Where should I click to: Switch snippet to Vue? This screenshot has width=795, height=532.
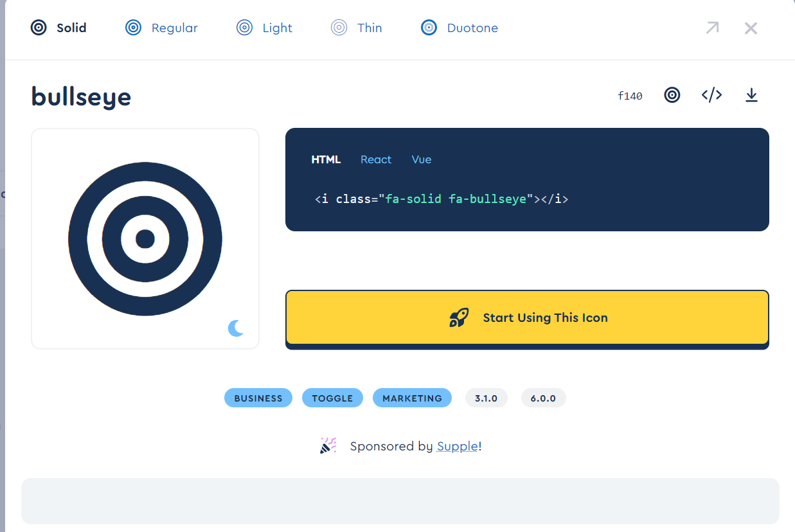[x=422, y=159]
